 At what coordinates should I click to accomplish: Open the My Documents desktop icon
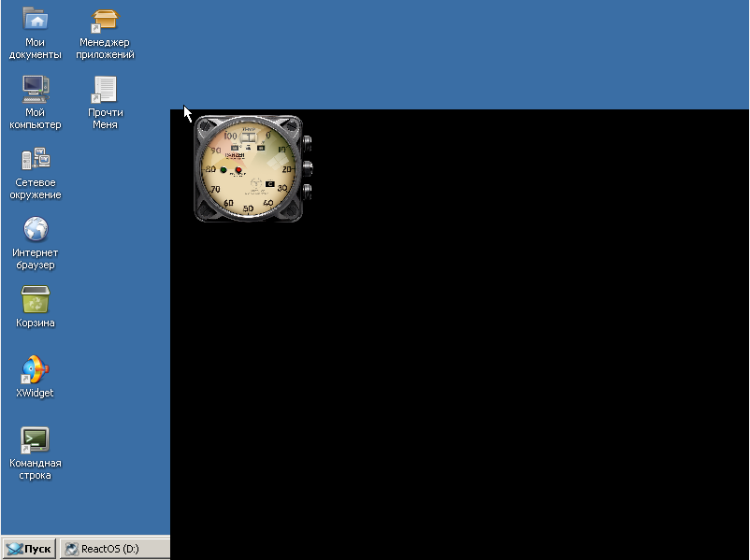tap(36, 19)
